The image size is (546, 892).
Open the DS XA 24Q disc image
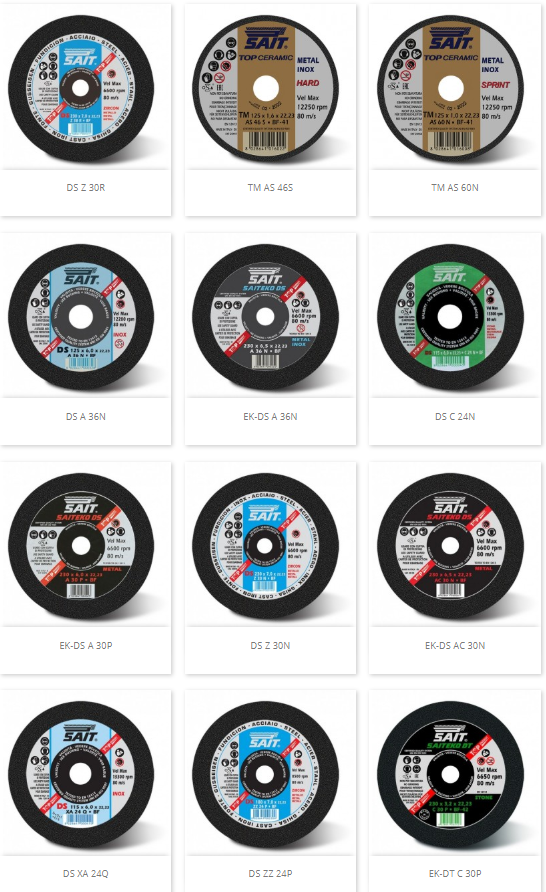(81, 775)
